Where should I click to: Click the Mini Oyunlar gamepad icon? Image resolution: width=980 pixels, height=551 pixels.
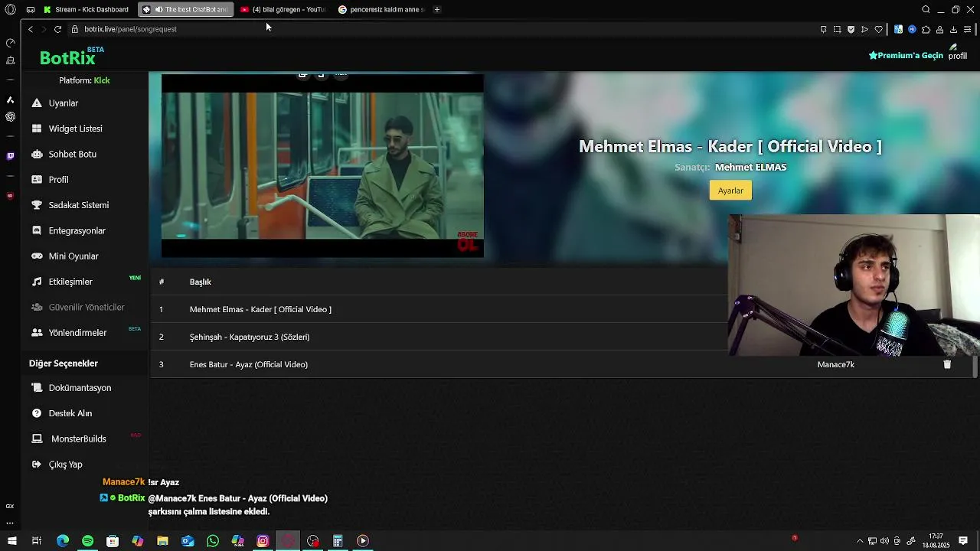[x=36, y=256]
